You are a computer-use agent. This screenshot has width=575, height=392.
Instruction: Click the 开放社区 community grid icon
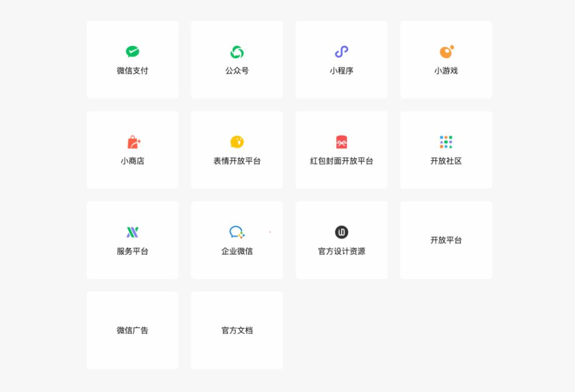pos(446,142)
